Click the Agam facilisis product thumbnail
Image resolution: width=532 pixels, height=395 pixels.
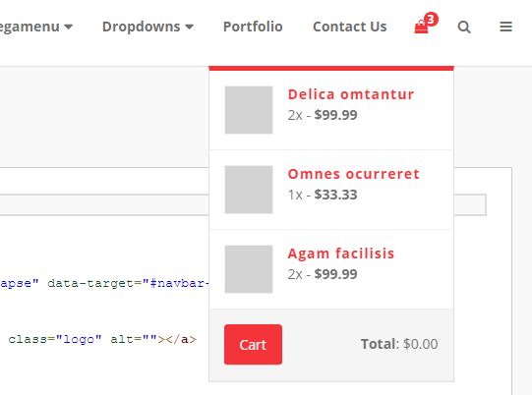[x=249, y=269]
